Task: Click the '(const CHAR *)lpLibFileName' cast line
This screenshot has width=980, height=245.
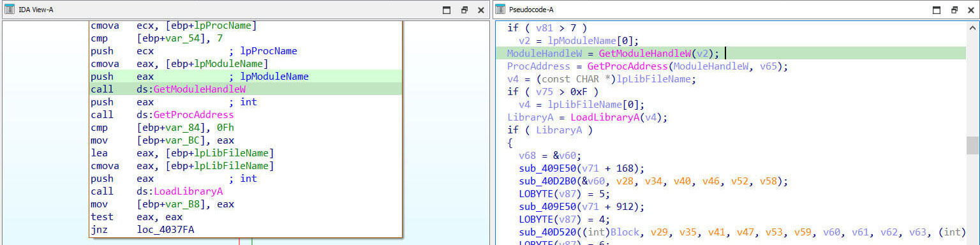Action: [601, 79]
